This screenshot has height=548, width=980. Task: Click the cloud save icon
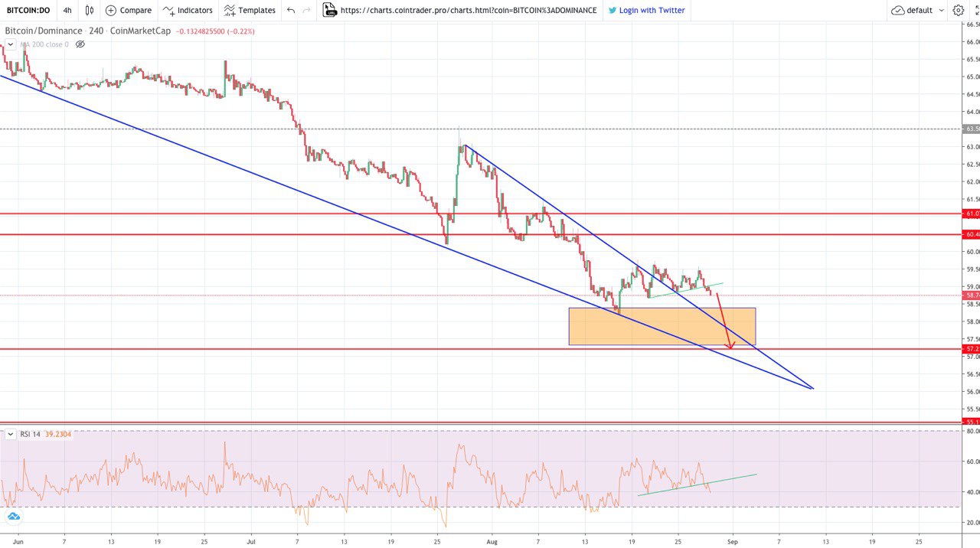point(898,11)
